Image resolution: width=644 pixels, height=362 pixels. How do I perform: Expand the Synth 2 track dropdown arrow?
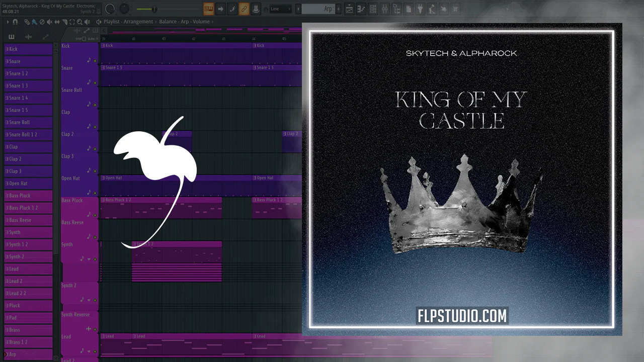(x=89, y=300)
